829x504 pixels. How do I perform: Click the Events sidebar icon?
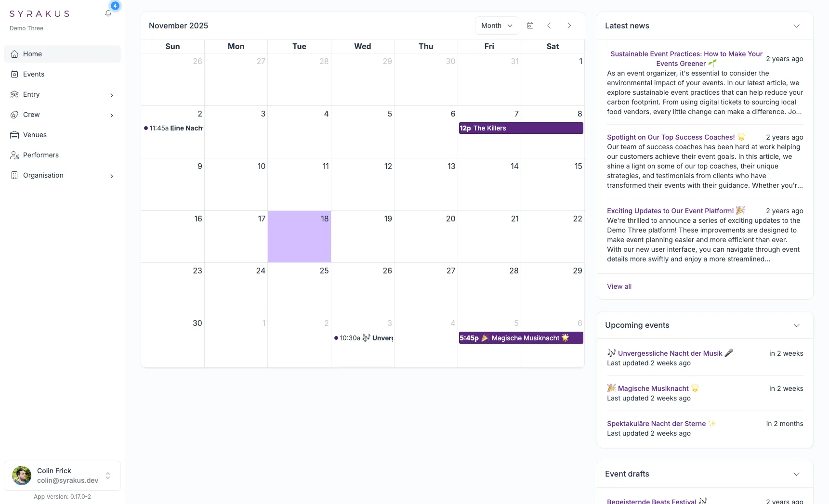coord(14,74)
